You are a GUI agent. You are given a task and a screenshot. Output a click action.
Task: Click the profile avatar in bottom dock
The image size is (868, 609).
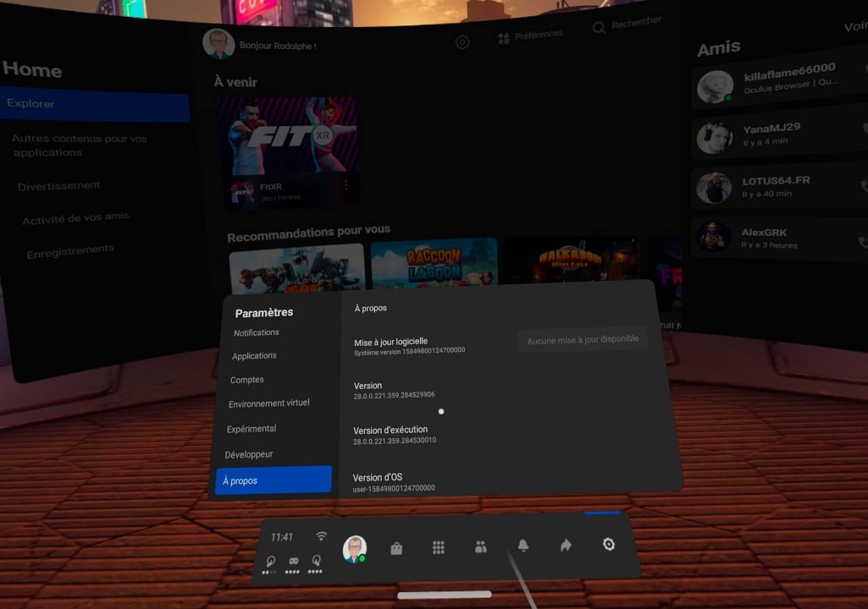click(354, 549)
